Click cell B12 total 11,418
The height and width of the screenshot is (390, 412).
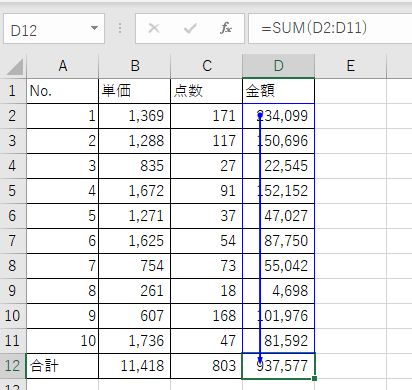[135, 366]
